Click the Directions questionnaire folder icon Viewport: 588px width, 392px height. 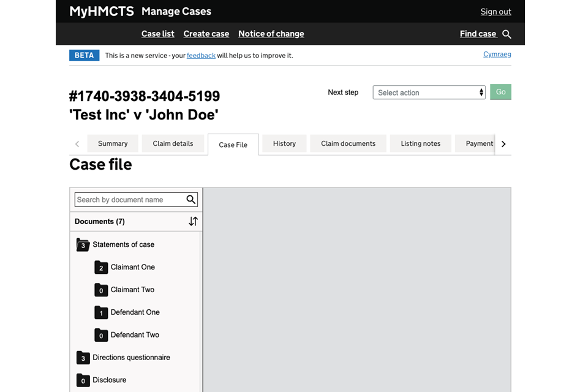click(83, 358)
